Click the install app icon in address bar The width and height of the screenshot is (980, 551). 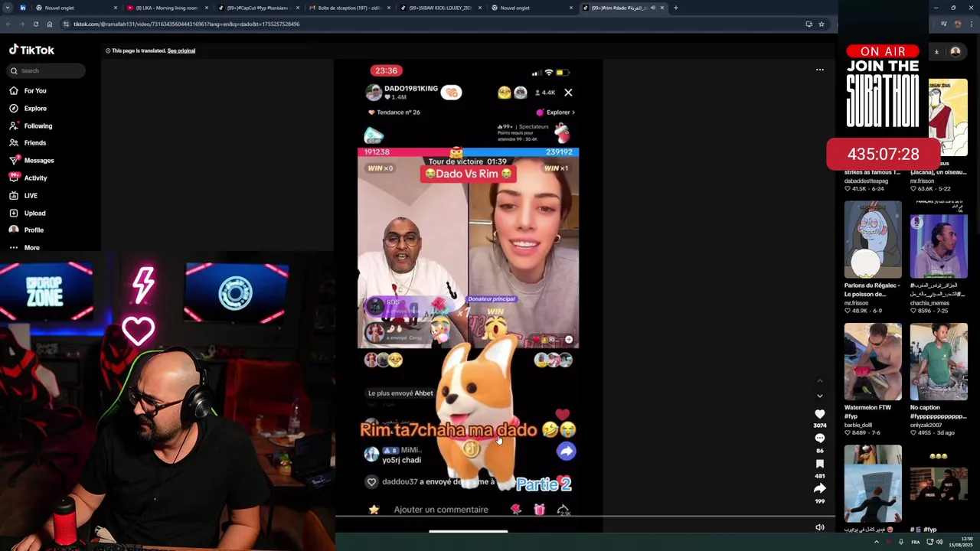[x=808, y=24]
